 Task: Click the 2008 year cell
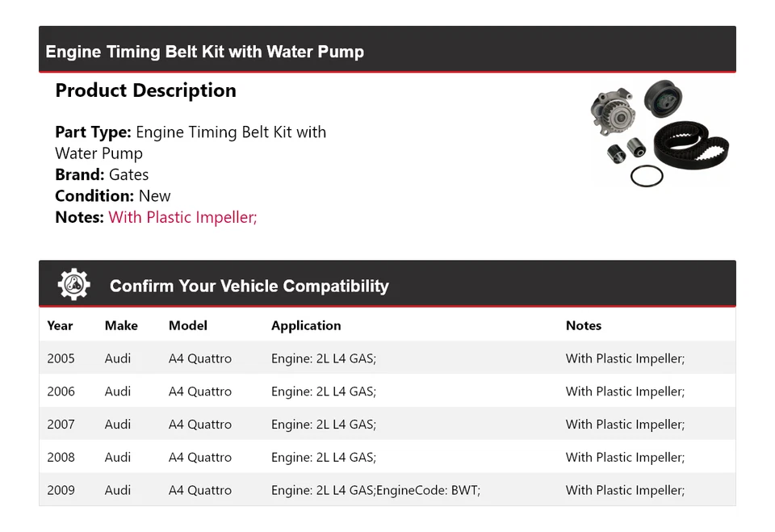(x=61, y=457)
